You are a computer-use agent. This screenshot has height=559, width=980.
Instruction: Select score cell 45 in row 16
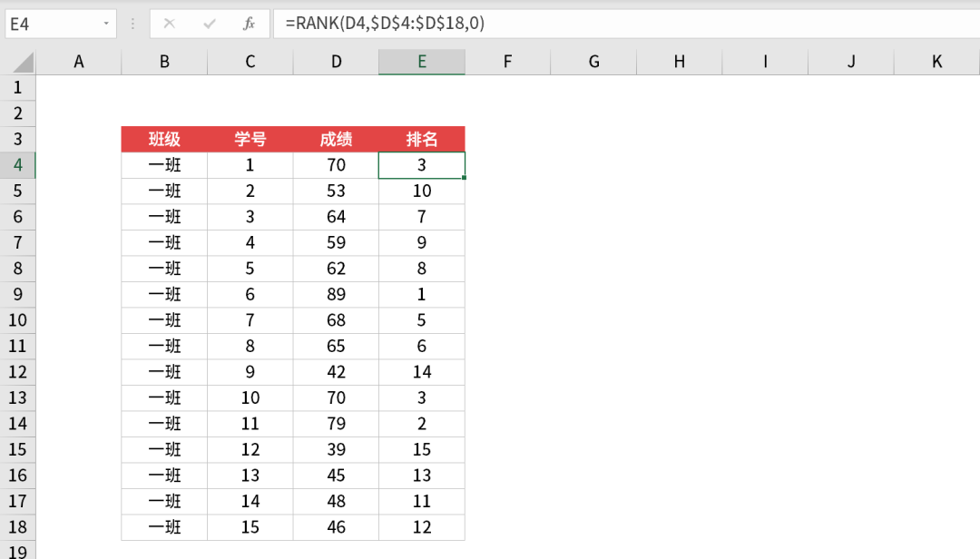pyautogui.click(x=336, y=476)
